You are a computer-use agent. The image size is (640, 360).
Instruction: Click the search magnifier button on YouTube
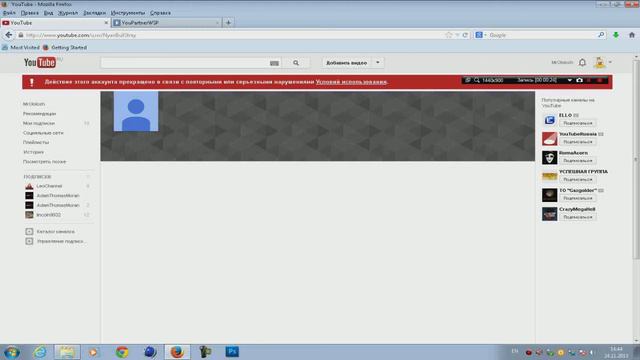296,63
